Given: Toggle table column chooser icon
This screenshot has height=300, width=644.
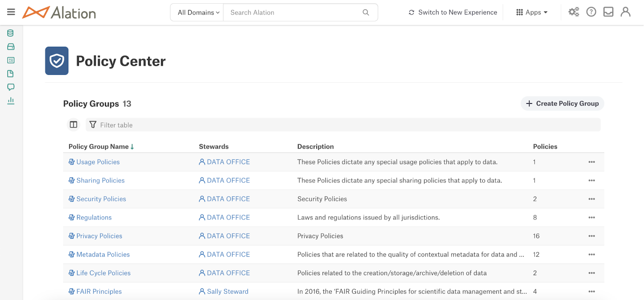Looking at the screenshot, I should 74,125.
